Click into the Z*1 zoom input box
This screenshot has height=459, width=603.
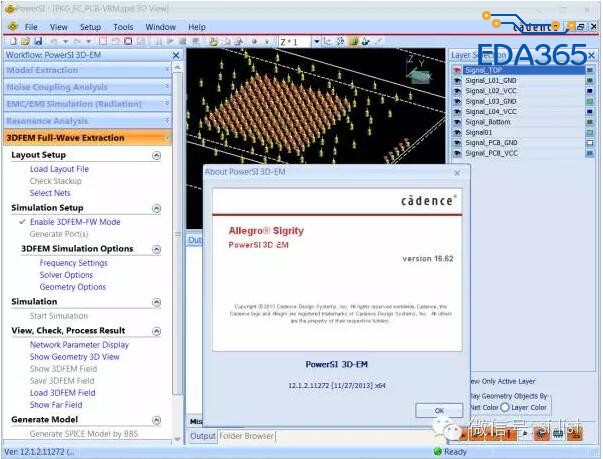click(295, 42)
